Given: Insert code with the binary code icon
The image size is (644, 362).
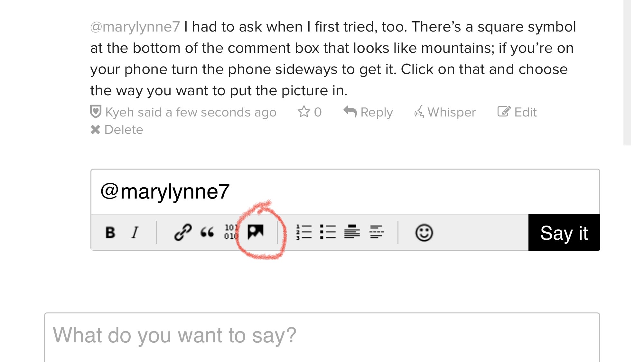Looking at the screenshot, I should point(231,232).
